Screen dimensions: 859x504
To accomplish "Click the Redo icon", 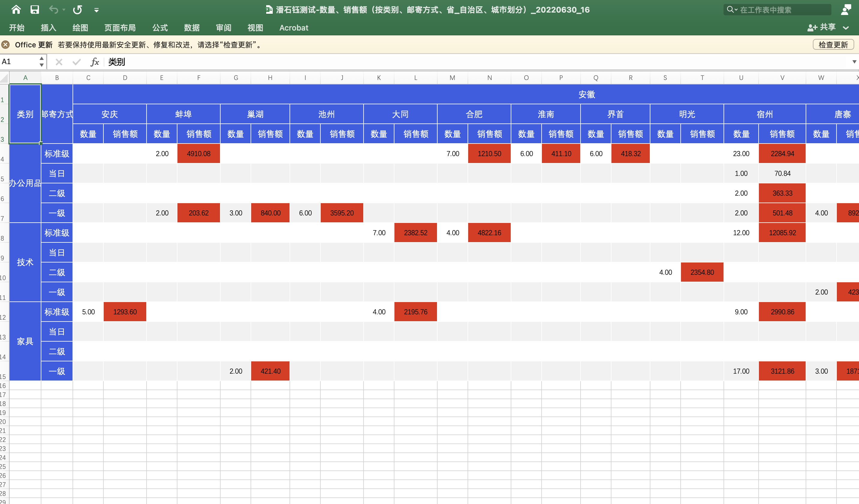I will 77,10.
